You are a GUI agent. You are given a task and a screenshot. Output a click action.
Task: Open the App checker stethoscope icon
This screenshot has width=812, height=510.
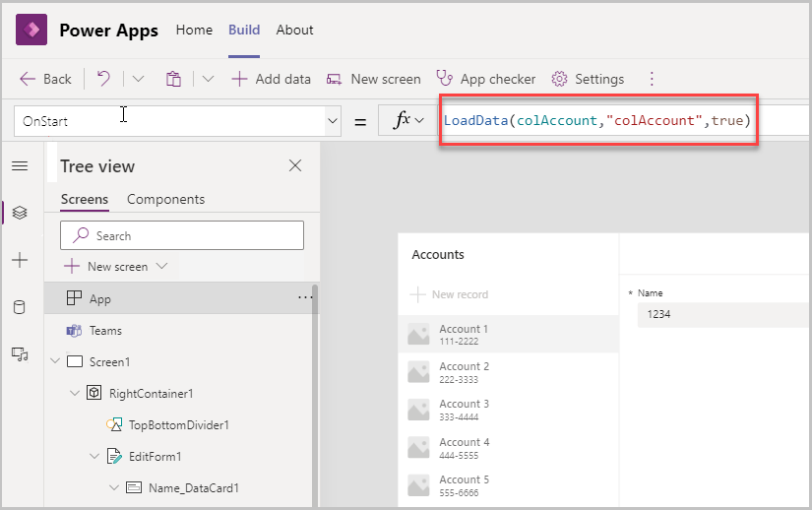444,78
